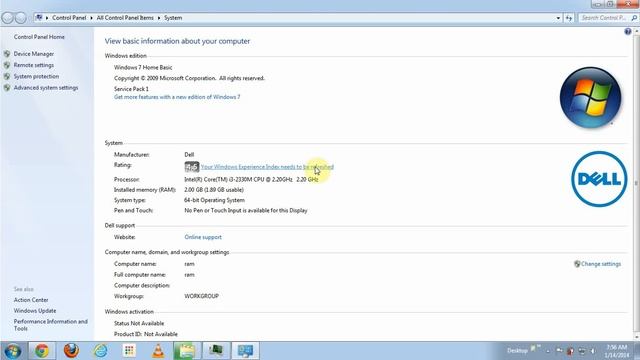Expand the first breadcrumb arrow before Control Panel
The width and height of the screenshot is (640, 360).
coord(47,18)
